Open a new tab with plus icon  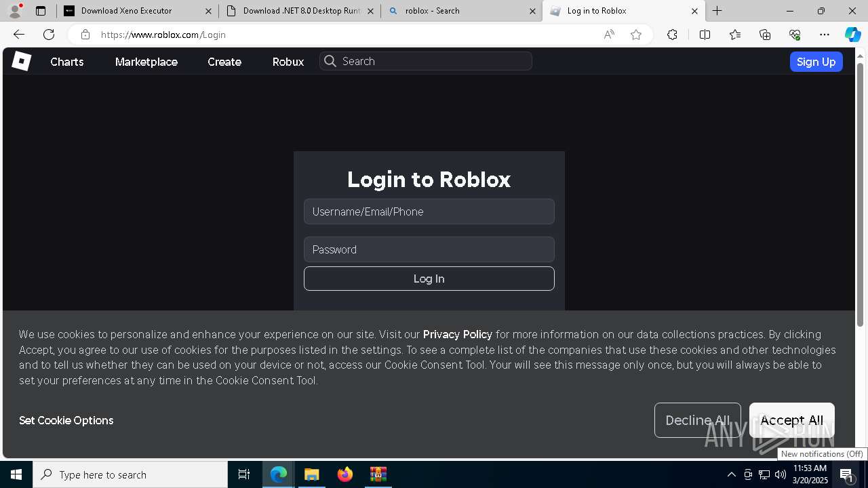(x=717, y=11)
